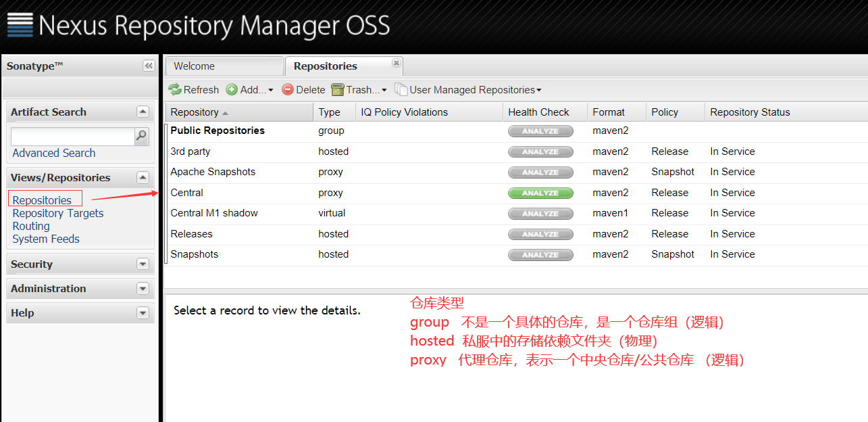Image resolution: width=868 pixels, height=422 pixels.
Task: Click Snapshot policy in Apache Snapshots row
Action: [x=673, y=172]
